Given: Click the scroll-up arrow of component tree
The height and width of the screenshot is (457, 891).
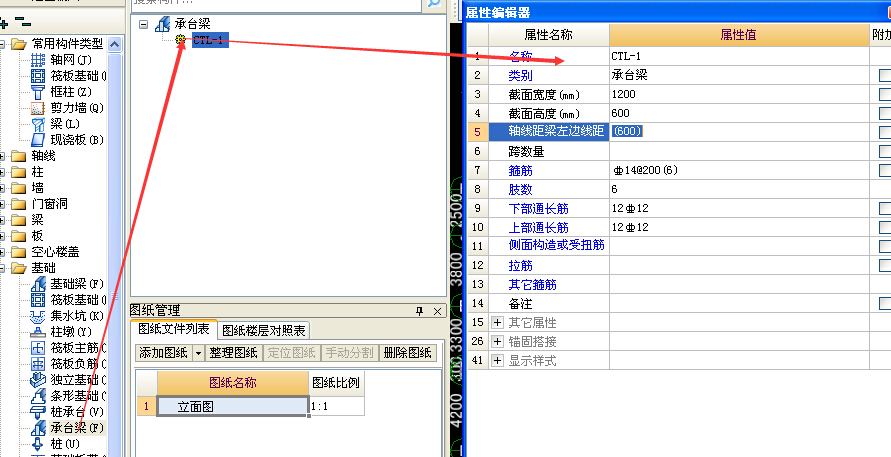Looking at the screenshot, I should tap(114, 44).
